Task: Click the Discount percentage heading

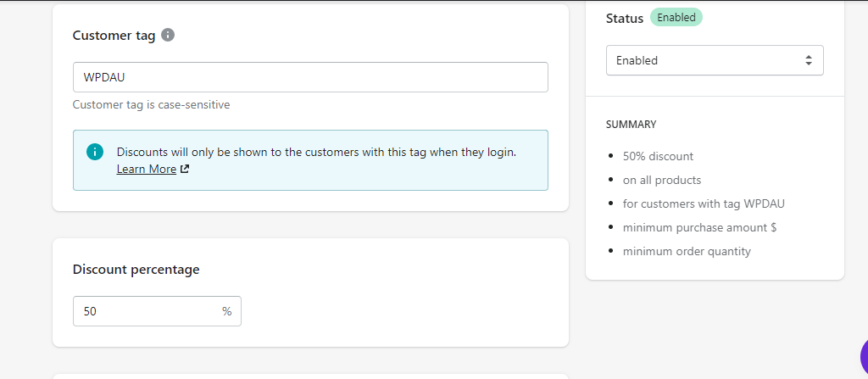Action: coord(136,270)
